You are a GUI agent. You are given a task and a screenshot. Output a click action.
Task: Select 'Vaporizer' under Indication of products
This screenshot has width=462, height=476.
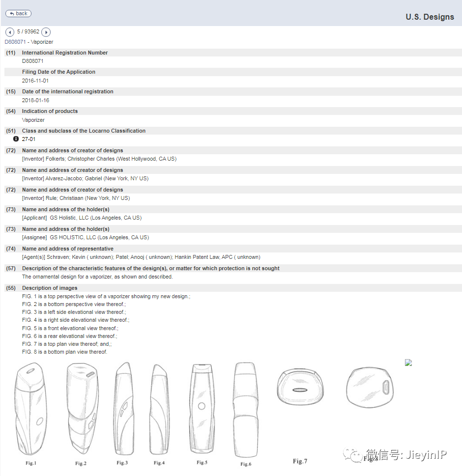pyautogui.click(x=33, y=120)
